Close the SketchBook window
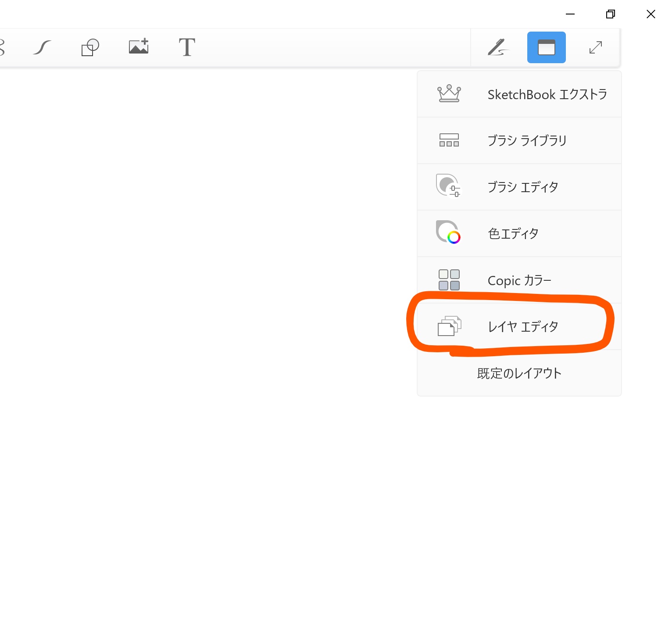The height and width of the screenshot is (644, 665). coord(651,14)
